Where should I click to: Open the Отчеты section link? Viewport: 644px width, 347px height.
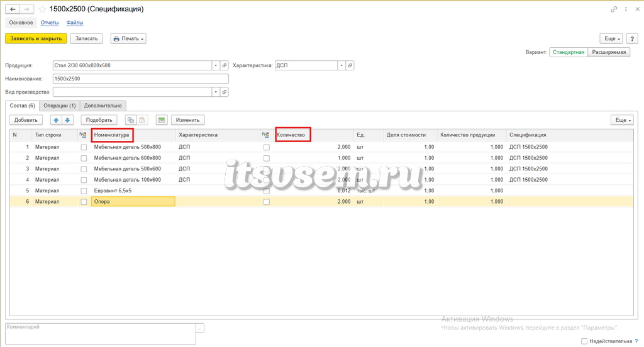click(x=50, y=23)
